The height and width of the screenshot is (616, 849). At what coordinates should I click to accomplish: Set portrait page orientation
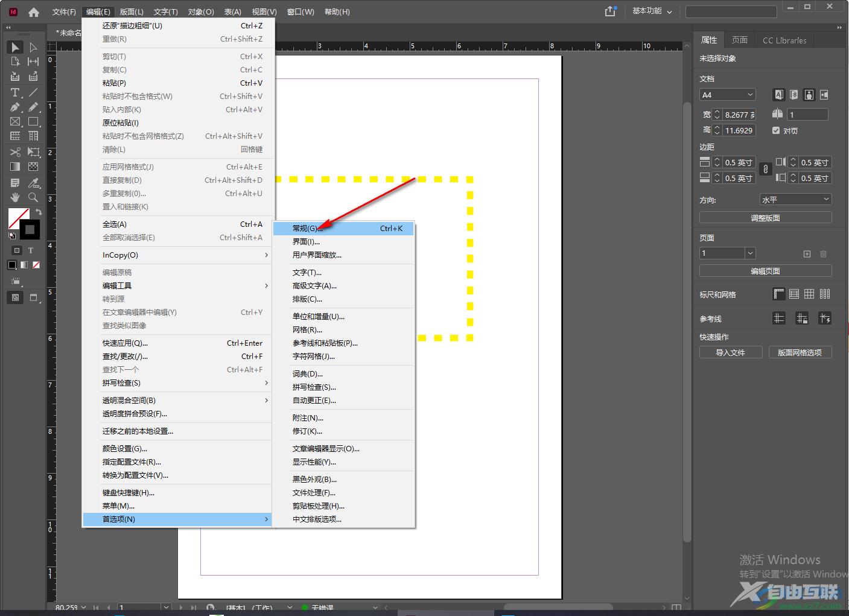(809, 95)
